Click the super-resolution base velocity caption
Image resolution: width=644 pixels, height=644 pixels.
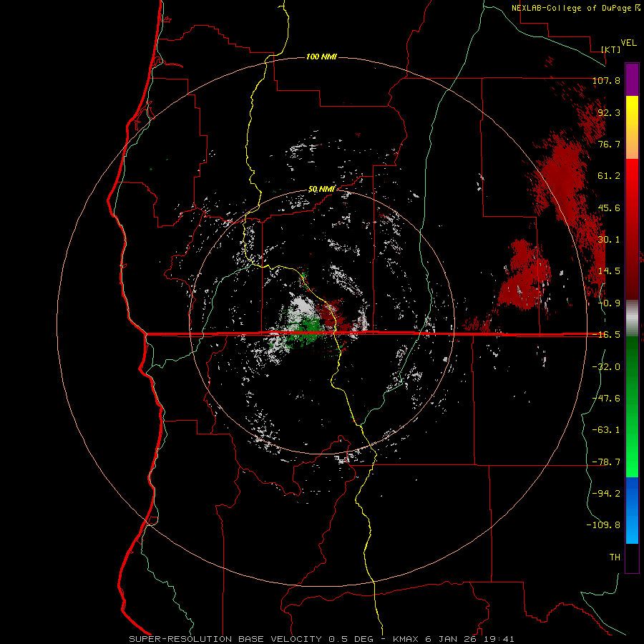coord(321,639)
